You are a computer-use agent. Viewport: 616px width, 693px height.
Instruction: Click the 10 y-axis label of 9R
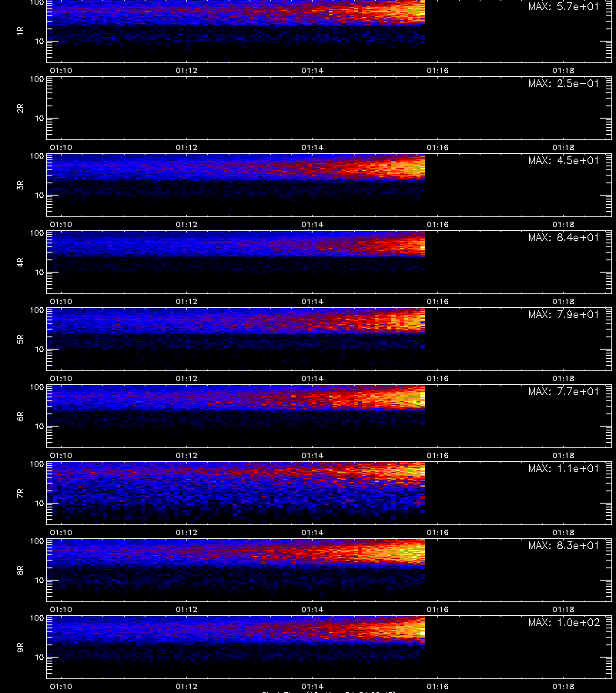tap(39, 658)
